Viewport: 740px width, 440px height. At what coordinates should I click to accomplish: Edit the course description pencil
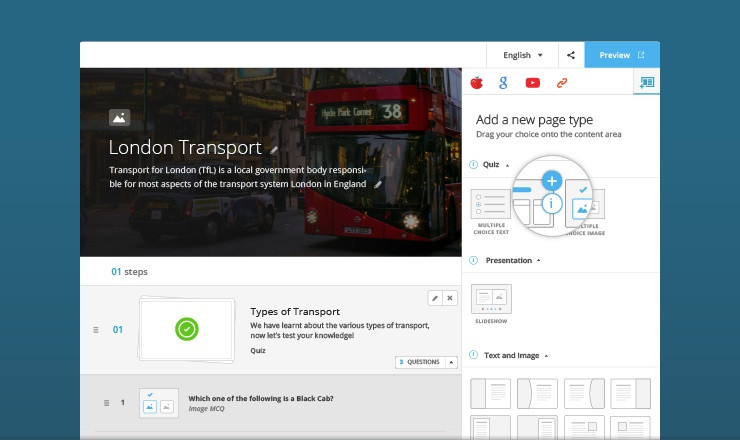[x=378, y=185]
